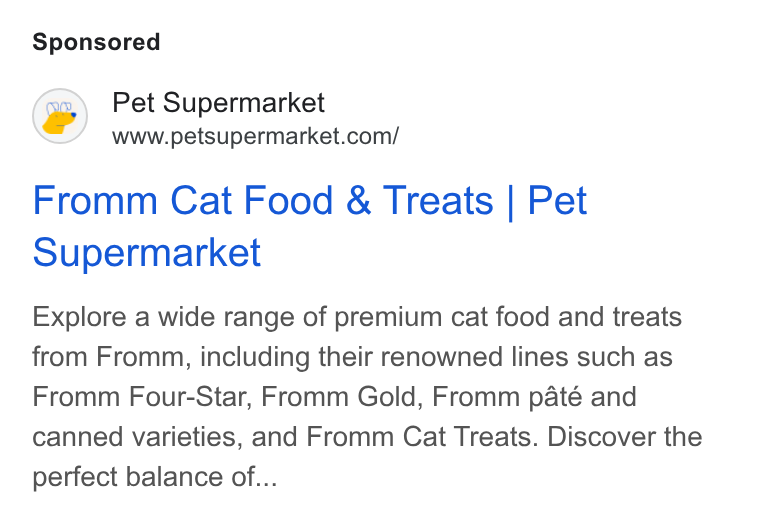760x518 pixels.
Task: Click the words canned varieties
Action: tap(137, 437)
